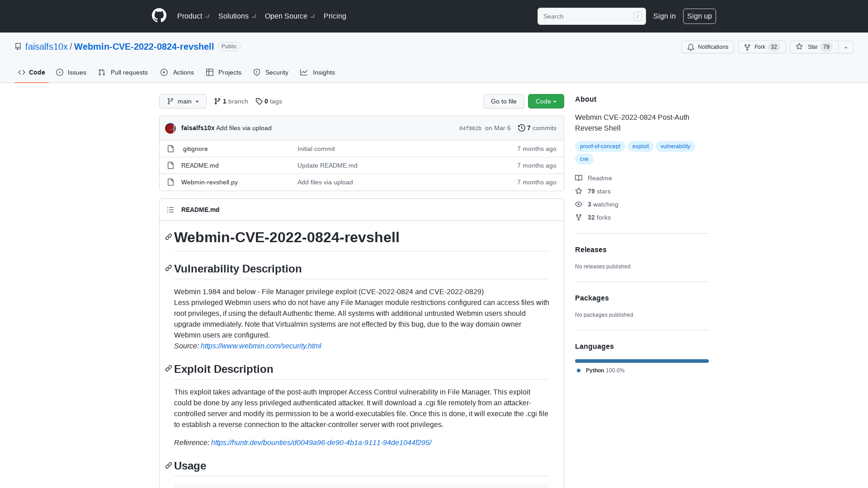868x488 pixels.
Task: Open the README table of contents icon
Action: pos(170,210)
